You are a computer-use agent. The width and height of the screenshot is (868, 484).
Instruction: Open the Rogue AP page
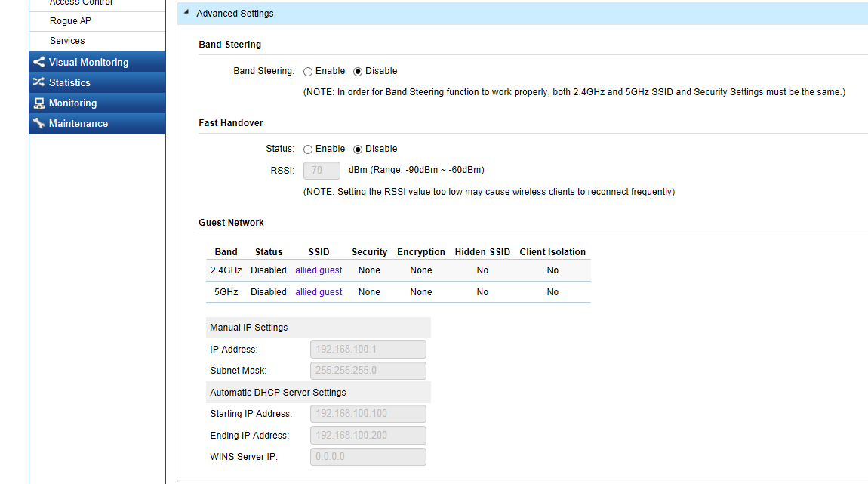[x=70, y=21]
